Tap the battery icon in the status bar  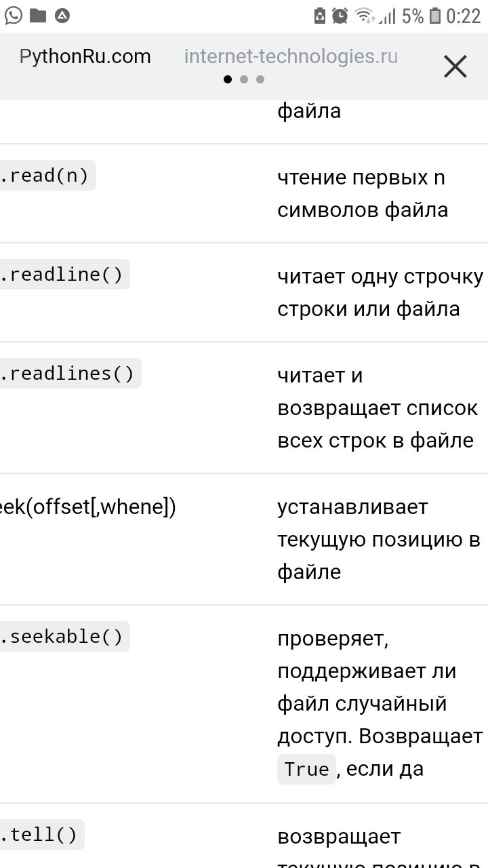pyautogui.click(x=435, y=16)
